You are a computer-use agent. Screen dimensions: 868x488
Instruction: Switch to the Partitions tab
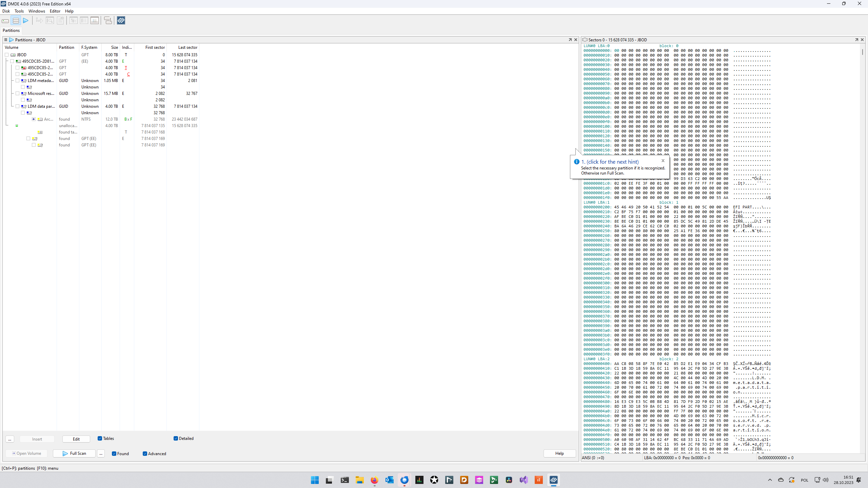click(x=11, y=30)
